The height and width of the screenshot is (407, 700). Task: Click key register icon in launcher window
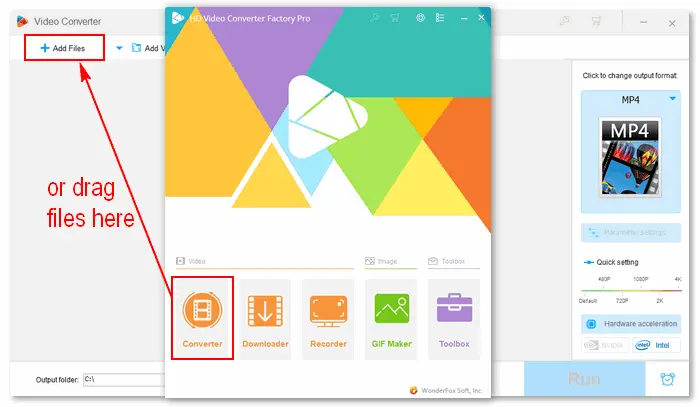tap(374, 18)
